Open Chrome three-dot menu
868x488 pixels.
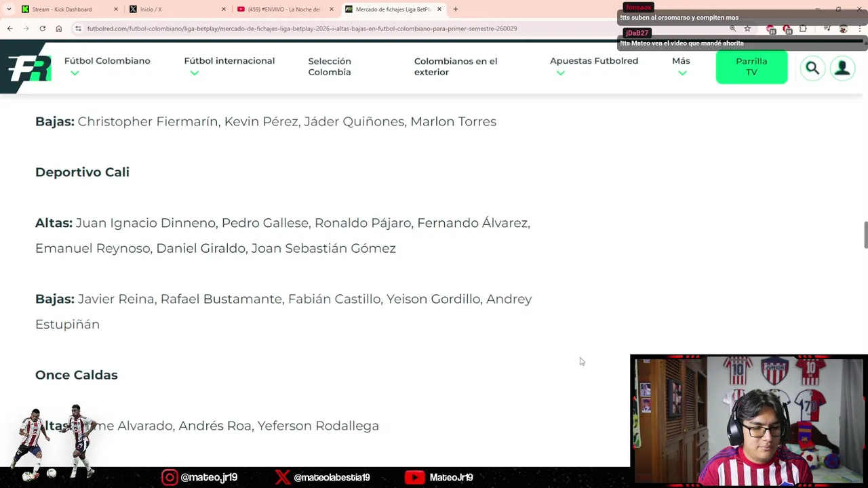(x=860, y=28)
